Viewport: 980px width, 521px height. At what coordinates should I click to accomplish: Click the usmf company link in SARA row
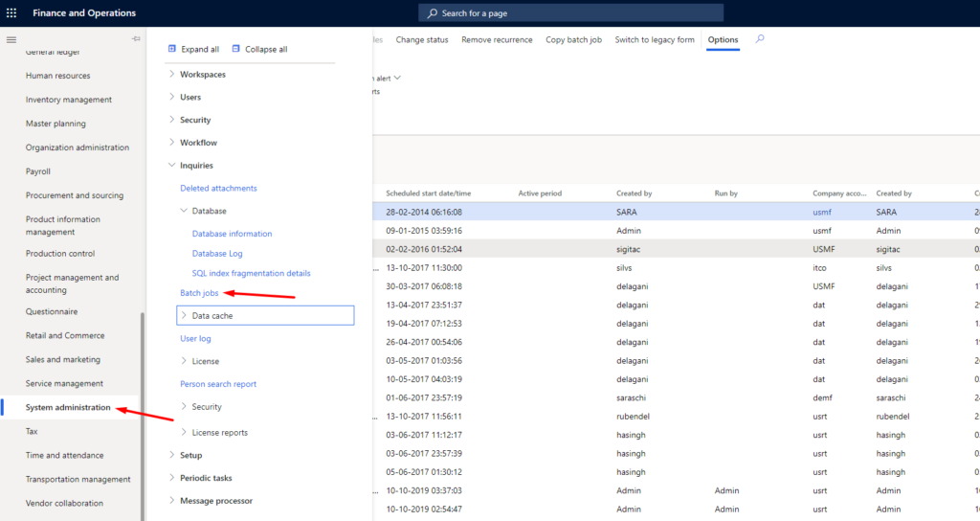coord(822,212)
